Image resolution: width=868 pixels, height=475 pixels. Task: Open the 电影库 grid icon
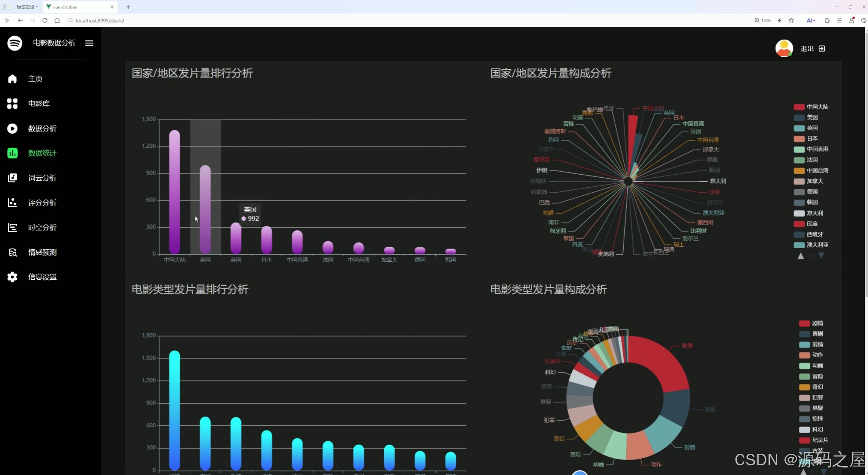(x=12, y=103)
